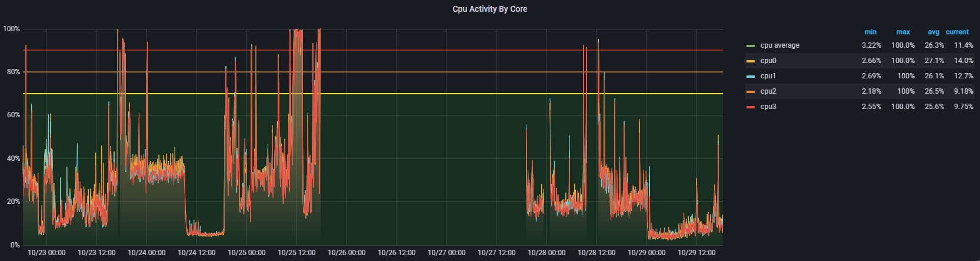Click cpu2 min value 2.18%
This screenshot has height=261, width=980.
(872, 91)
